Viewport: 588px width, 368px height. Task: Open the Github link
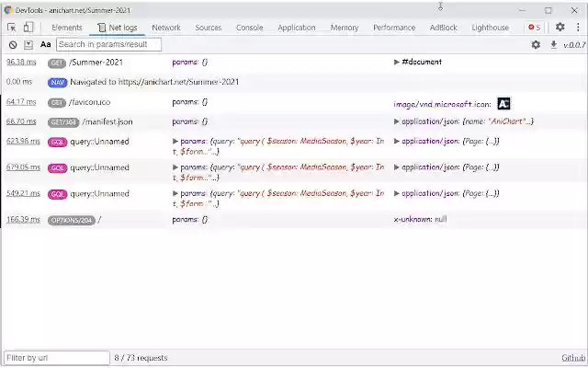[573, 358]
